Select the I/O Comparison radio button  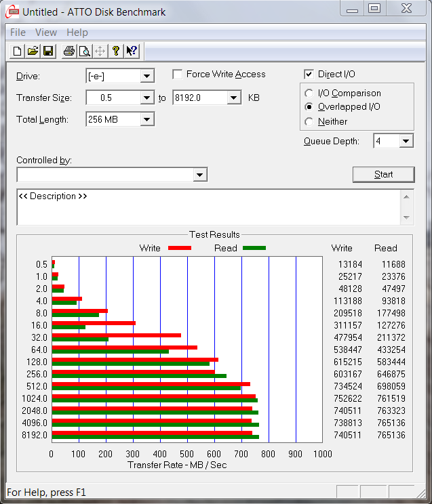click(309, 93)
